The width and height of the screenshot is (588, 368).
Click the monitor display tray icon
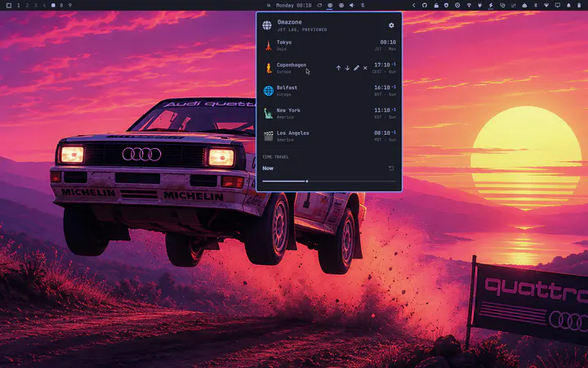(558, 5)
